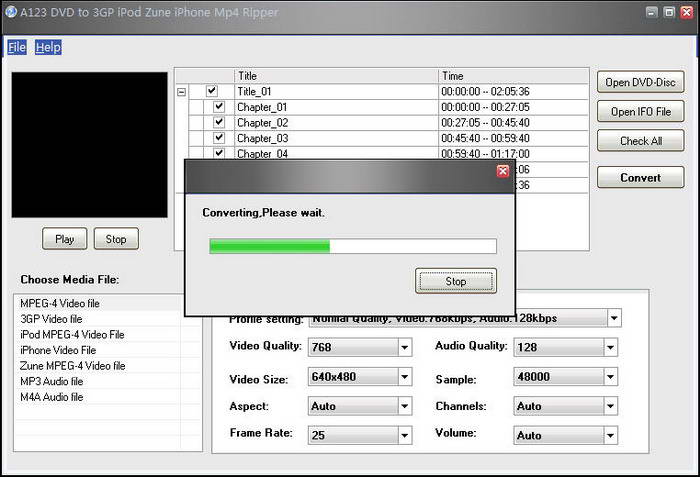Start conversion with the Convert button
700x477 pixels.
pyautogui.click(x=640, y=178)
